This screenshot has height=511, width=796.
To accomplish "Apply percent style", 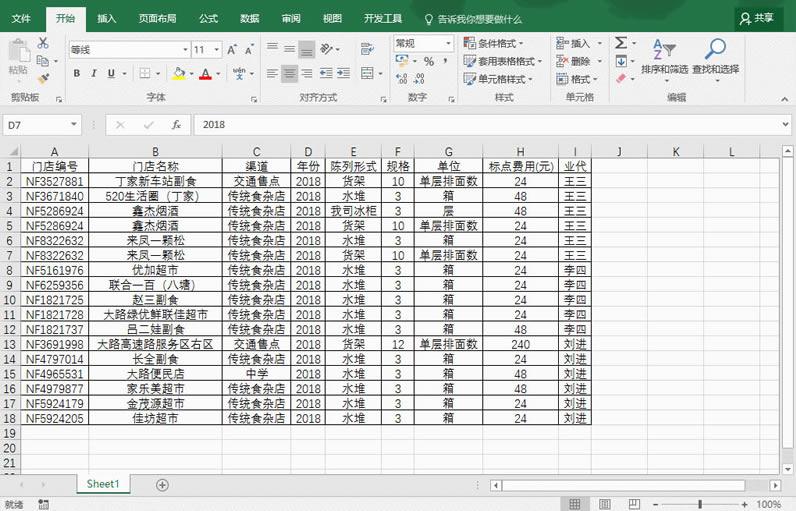I will [x=429, y=61].
